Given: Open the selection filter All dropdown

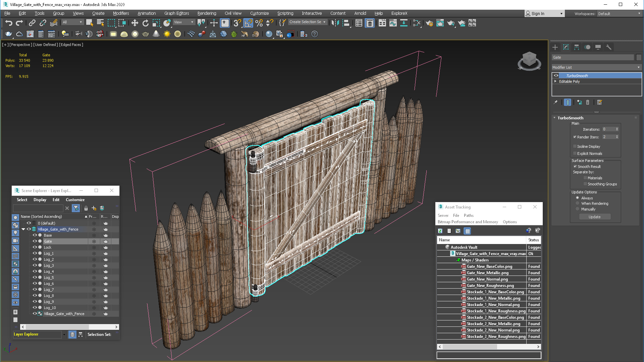Looking at the screenshot, I should coord(72,22).
